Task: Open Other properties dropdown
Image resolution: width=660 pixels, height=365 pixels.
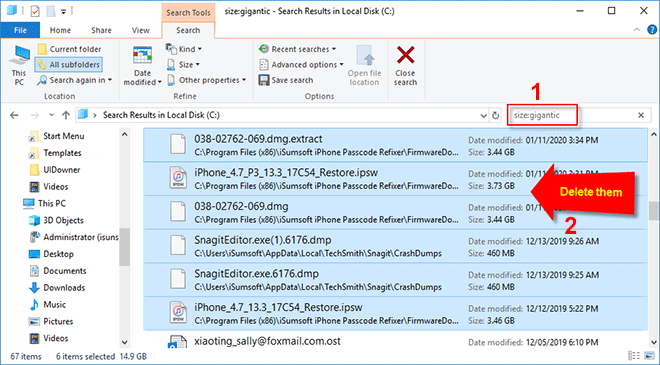Action: (206, 80)
